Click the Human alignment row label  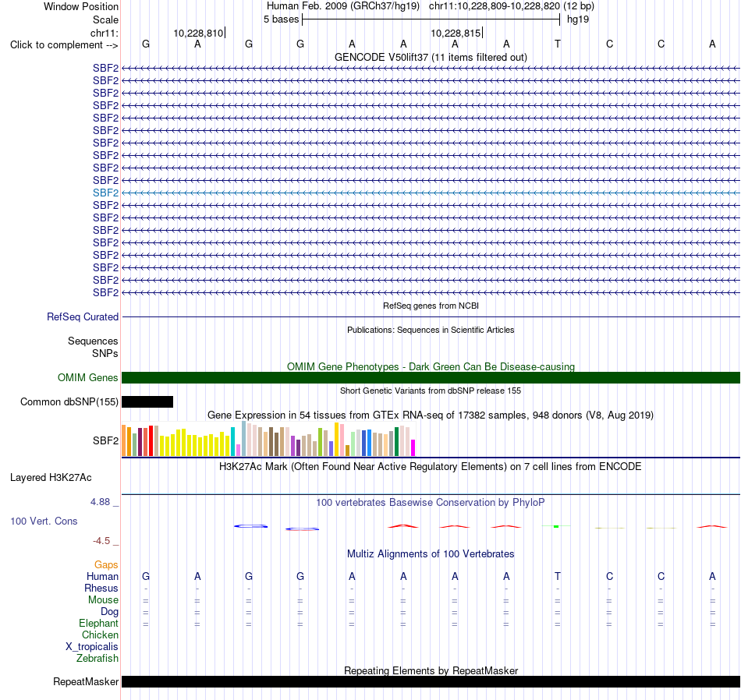[102, 576]
